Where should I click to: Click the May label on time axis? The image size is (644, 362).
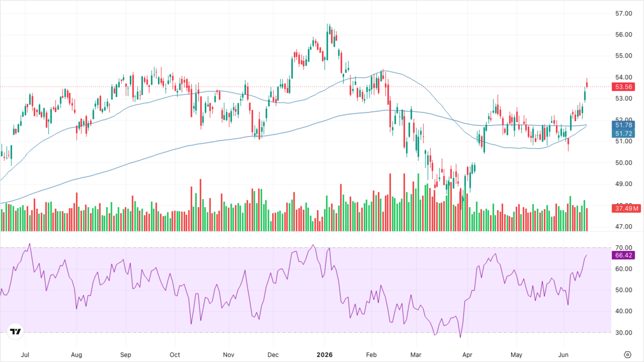(x=516, y=355)
